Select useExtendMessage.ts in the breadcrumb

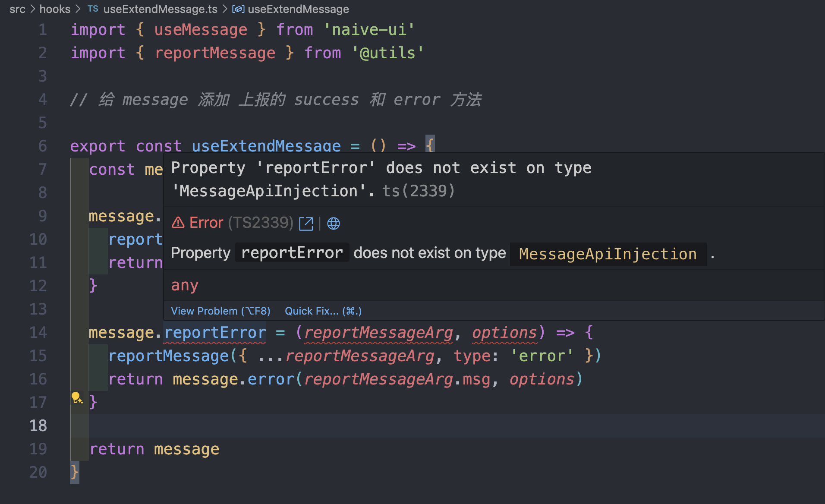pyautogui.click(x=160, y=9)
